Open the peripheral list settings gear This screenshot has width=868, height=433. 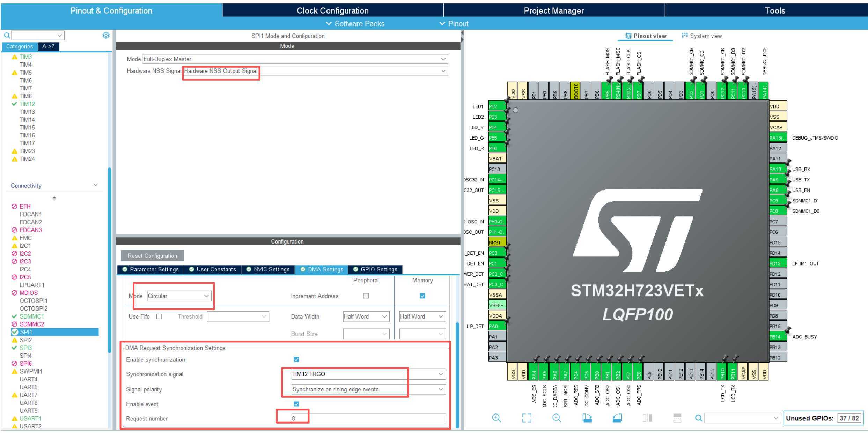click(x=106, y=35)
